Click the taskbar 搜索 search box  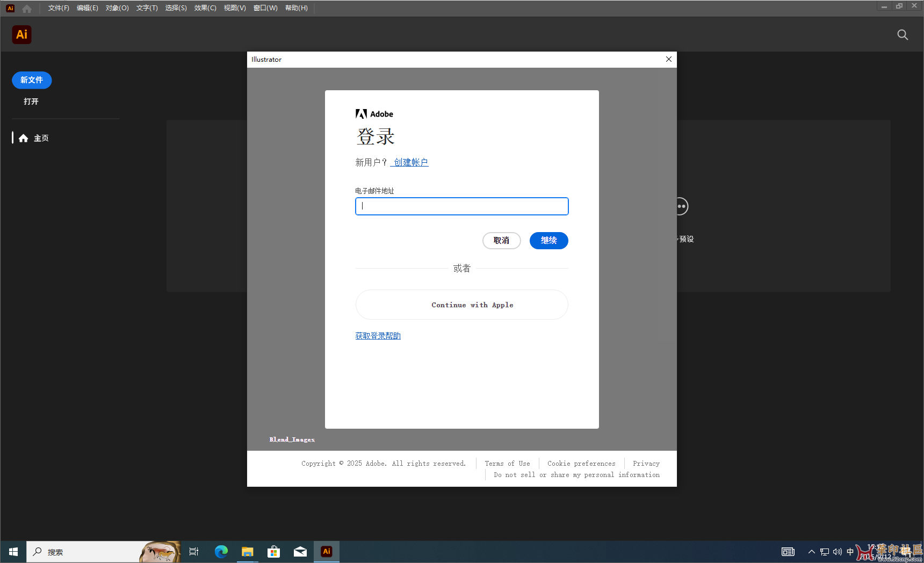tap(103, 552)
